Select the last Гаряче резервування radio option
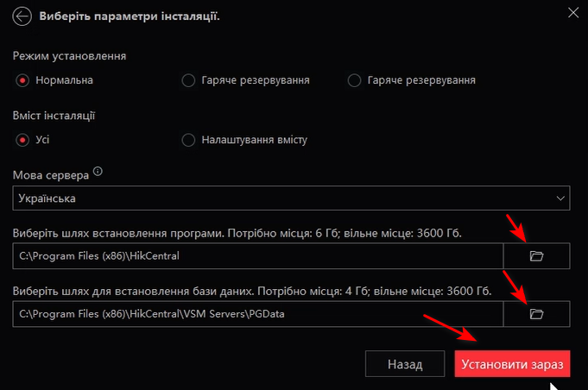The image size is (588, 390). coord(353,80)
